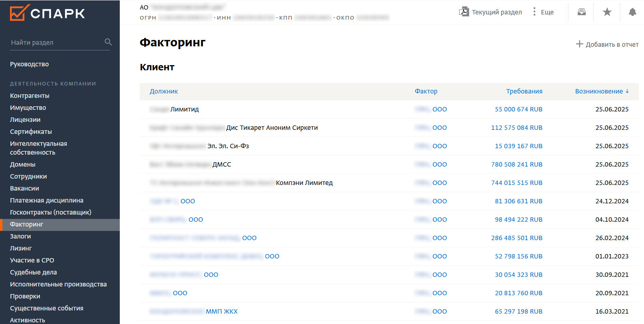Click the search magnifier icon in sidebar

(x=108, y=42)
